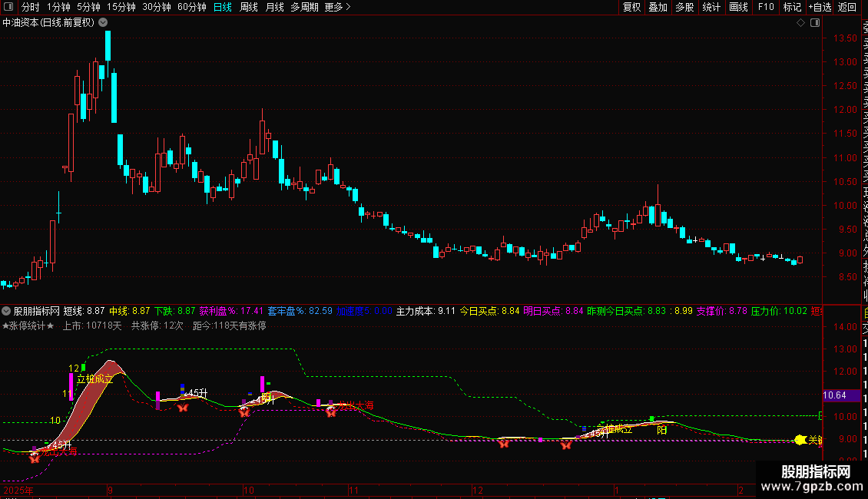Viewport: 868px width, 499px height.
Task: Click the yellow 12 label by green marker
Action: pos(74,368)
